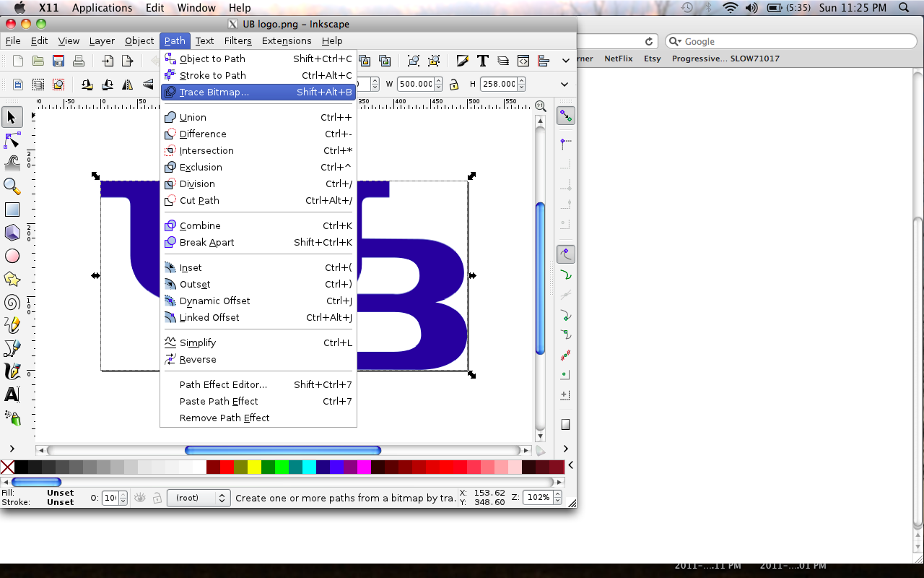Select the Text tool in toolbox
924x578 pixels.
(12, 394)
